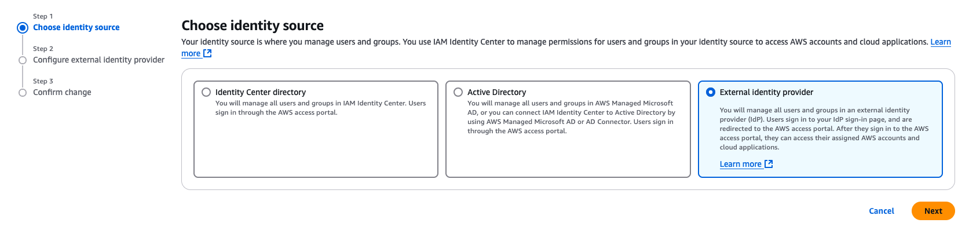The width and height of the screenshot is (980, 230).
Task: Click external link icon beside the card's Learn more
Action: 769,164
